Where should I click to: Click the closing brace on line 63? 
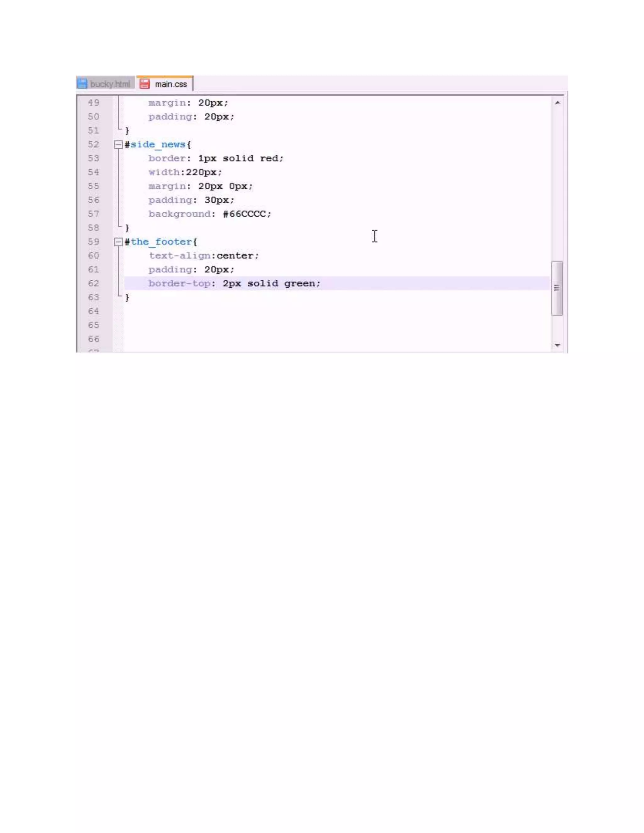tap(127, 297)
